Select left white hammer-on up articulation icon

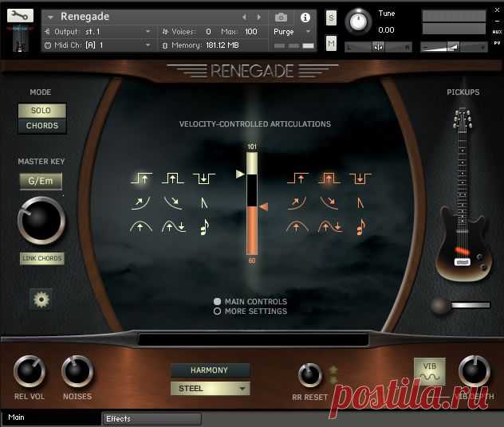142,178
